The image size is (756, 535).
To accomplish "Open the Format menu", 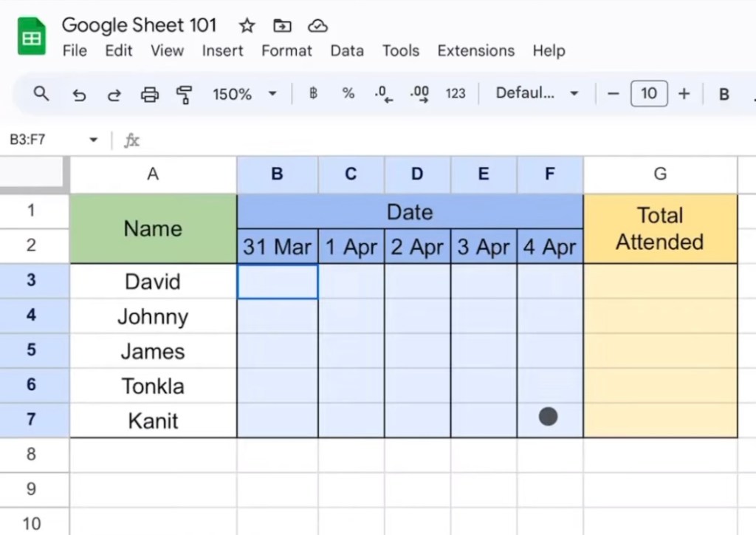I will pyautogui.click(x=286, y=51).
